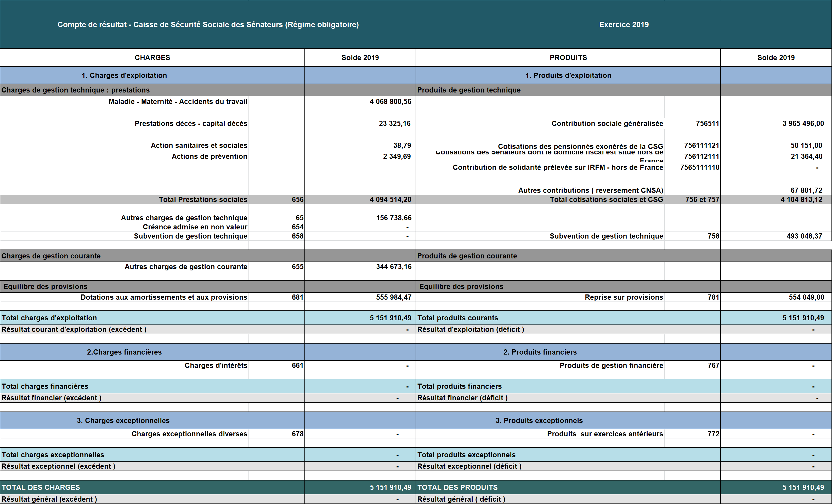832x504 pixels.
Task: Click the CHARGES column header cell
Action: coord(152,58)
